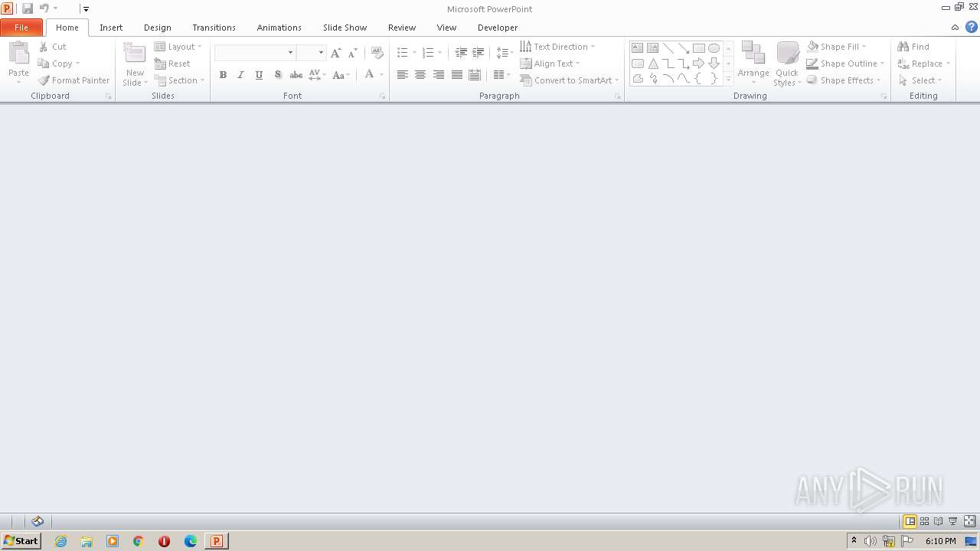Increase font size with grow icon
Image resolution: width=980 pixels, height=551 pixels.
(x=335, y=53)
